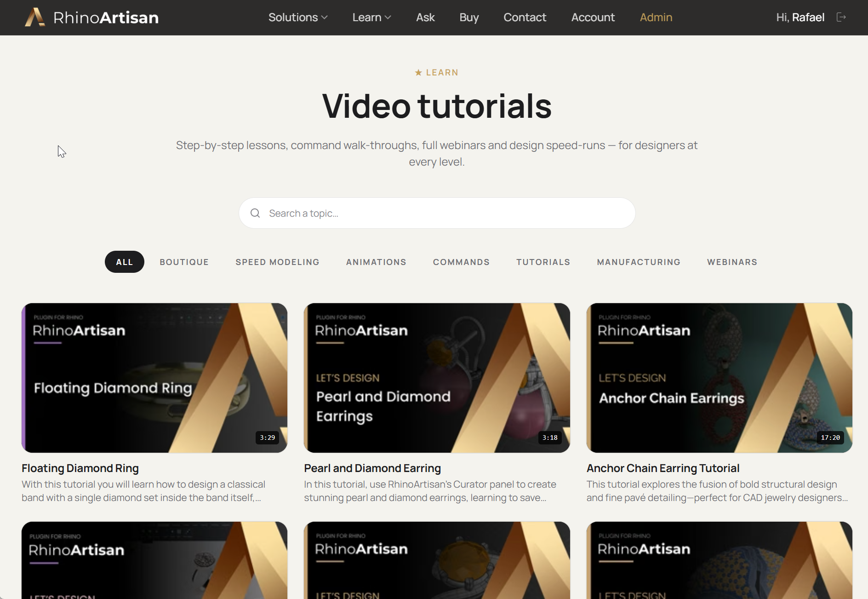Open the second-row middle thumbnail with yellow gemstone
868x599 pixels.
[437, 560]
